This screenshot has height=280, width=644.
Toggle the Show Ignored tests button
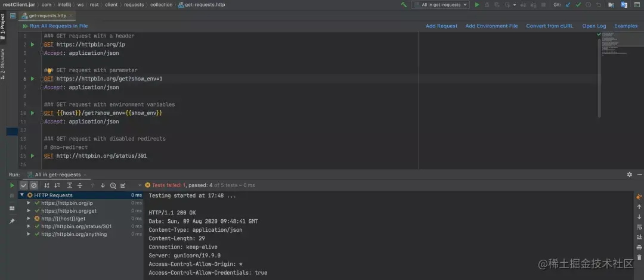(33, 185)
